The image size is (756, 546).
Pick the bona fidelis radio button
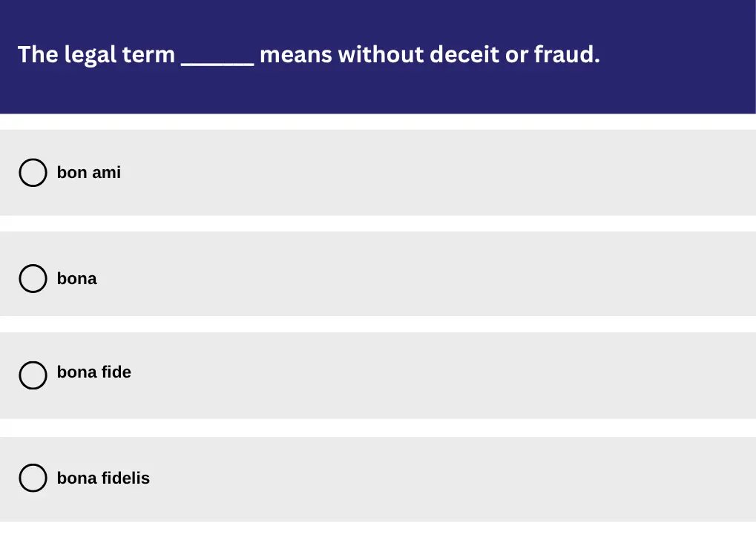point(33,478)
